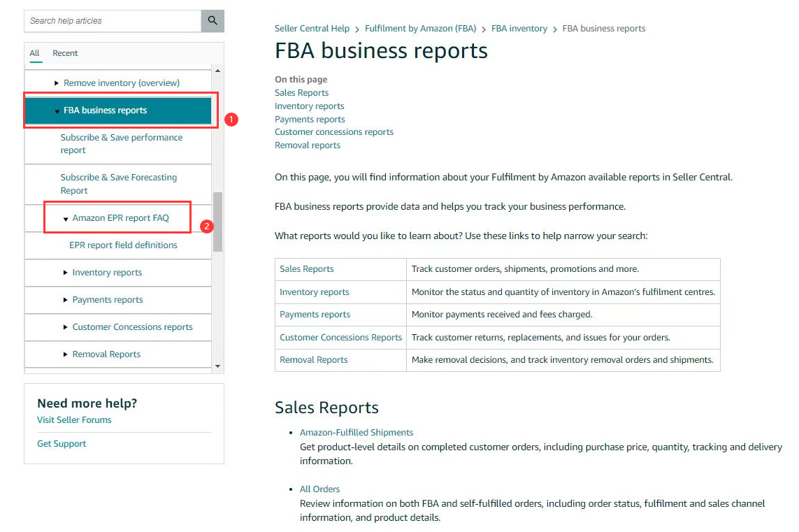Open the Get Support link

tap(62, 444)
